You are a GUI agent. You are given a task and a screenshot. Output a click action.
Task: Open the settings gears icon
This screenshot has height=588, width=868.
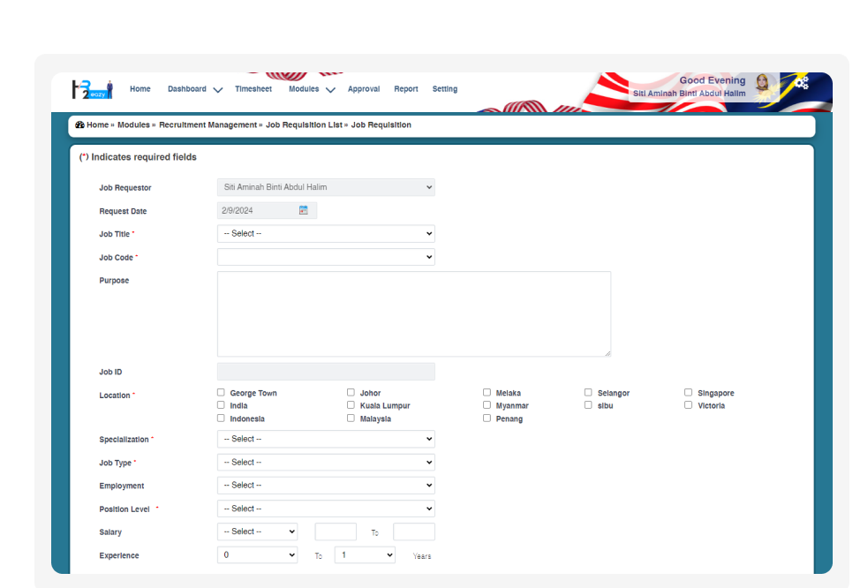[x=801, y=83]
